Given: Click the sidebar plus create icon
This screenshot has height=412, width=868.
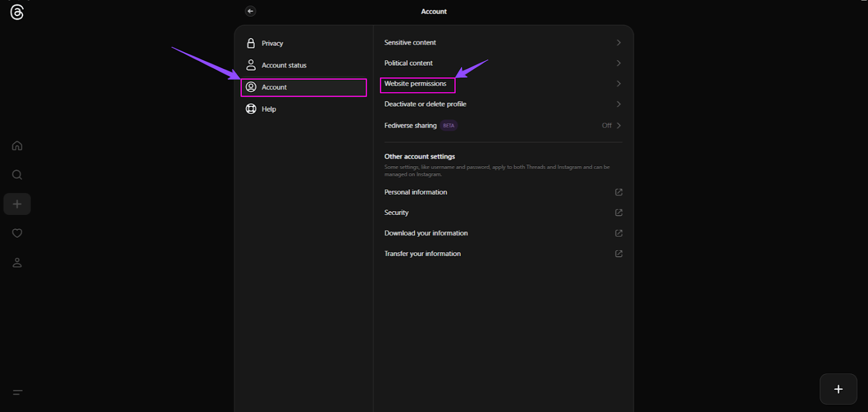Looking at the screenshot, I should tap(17, 204).
